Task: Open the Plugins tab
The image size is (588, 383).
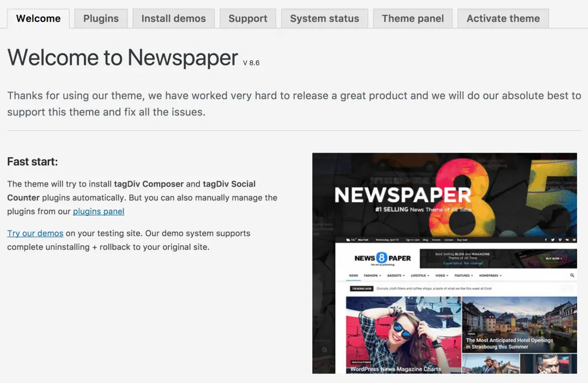Action: tap(101, 18)
